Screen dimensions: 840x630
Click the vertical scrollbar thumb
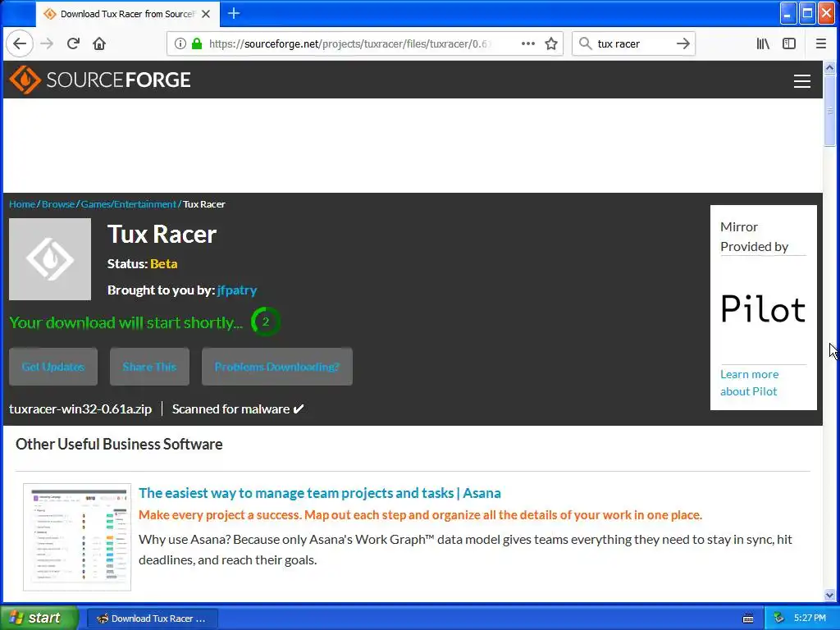point(829,110)
